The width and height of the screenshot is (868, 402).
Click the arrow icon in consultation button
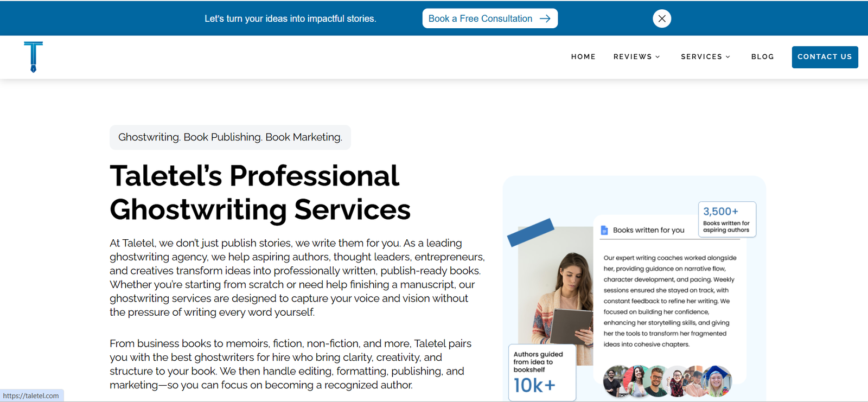[545, 18]
